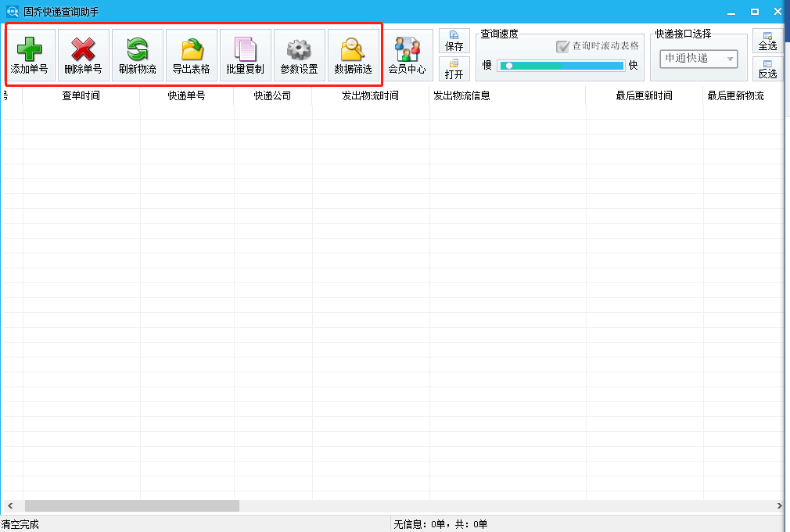Toggle 查询时滚动表格 checkbox
This screenshot has width=790, height=532.
point(562,46)
